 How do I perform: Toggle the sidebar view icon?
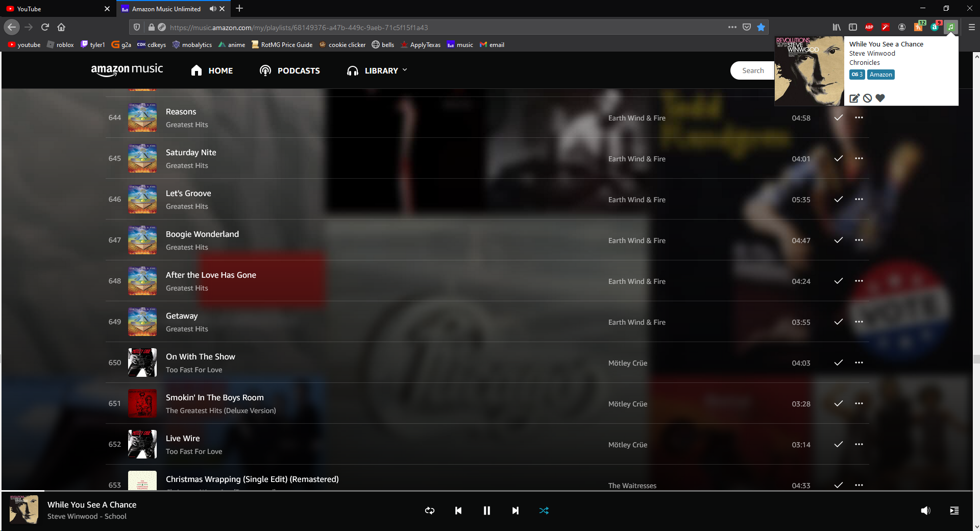pos(853,27)
